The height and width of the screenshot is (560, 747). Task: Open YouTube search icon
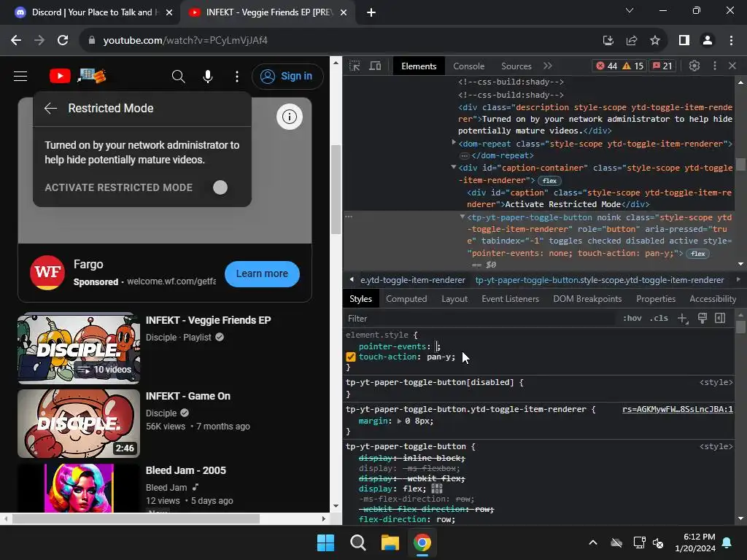(178, 76)
